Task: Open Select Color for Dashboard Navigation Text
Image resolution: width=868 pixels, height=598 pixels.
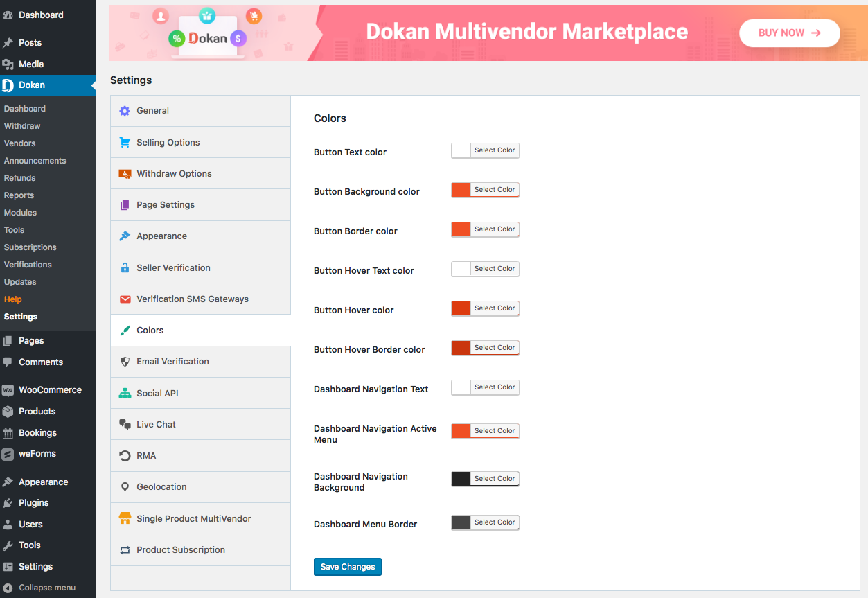Action: click(x=495, y=387)
